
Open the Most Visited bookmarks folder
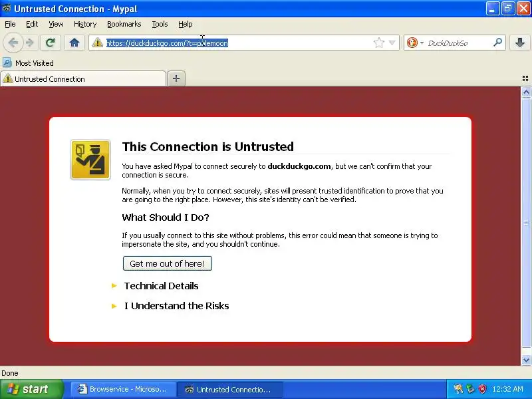point(28,63)
